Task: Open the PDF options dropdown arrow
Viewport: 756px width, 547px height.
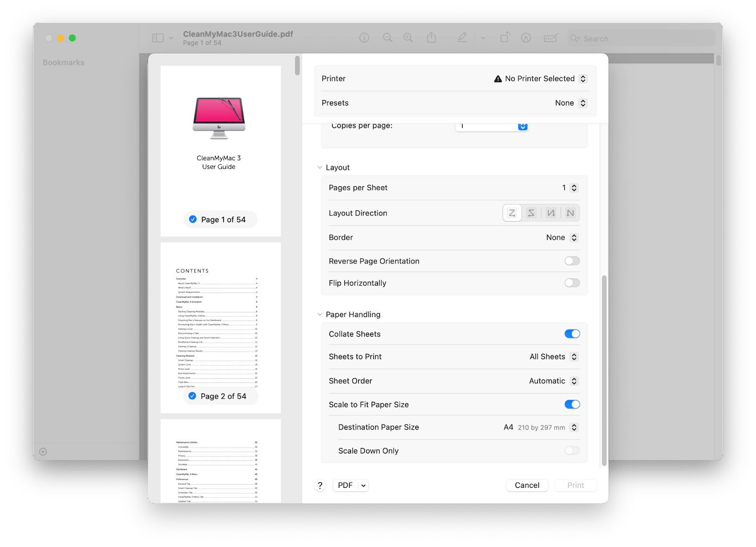Action: click(x=363, y=486)
